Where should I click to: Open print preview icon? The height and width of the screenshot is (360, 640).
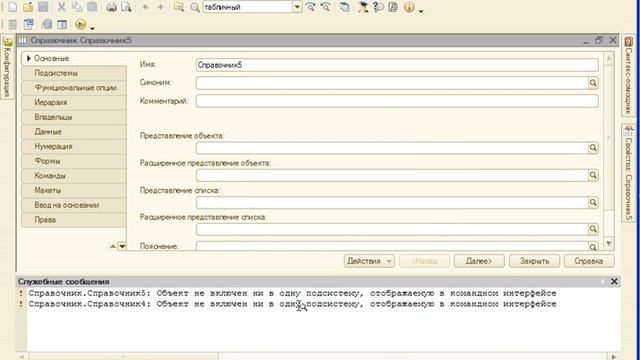pos(127,7)
